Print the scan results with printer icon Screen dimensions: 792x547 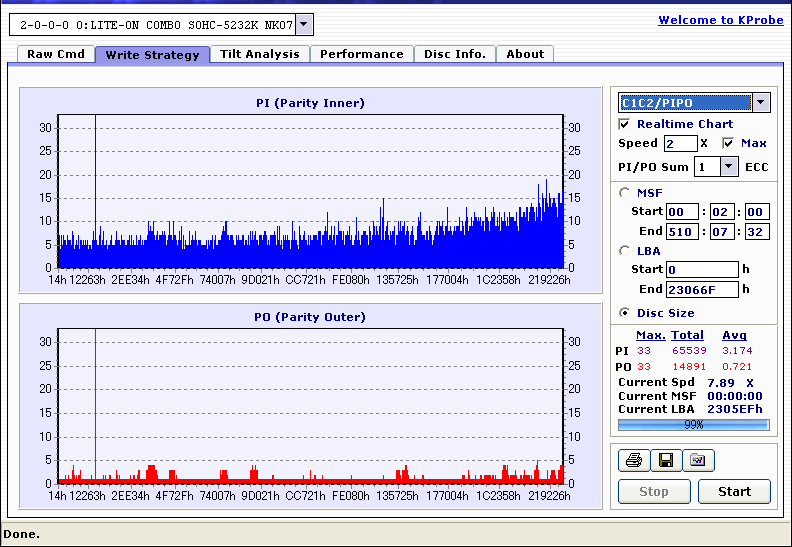coord(634,460)
